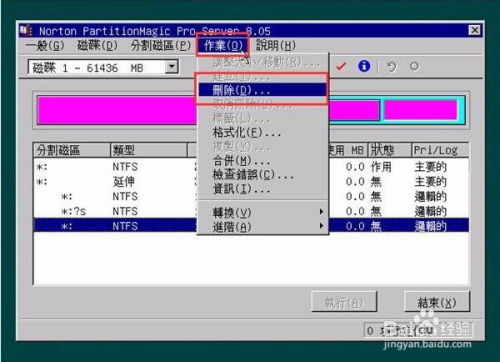This screenshot has width=500, height=362.
Task: Open the 一般(G) menu
Action: point(45,45)
